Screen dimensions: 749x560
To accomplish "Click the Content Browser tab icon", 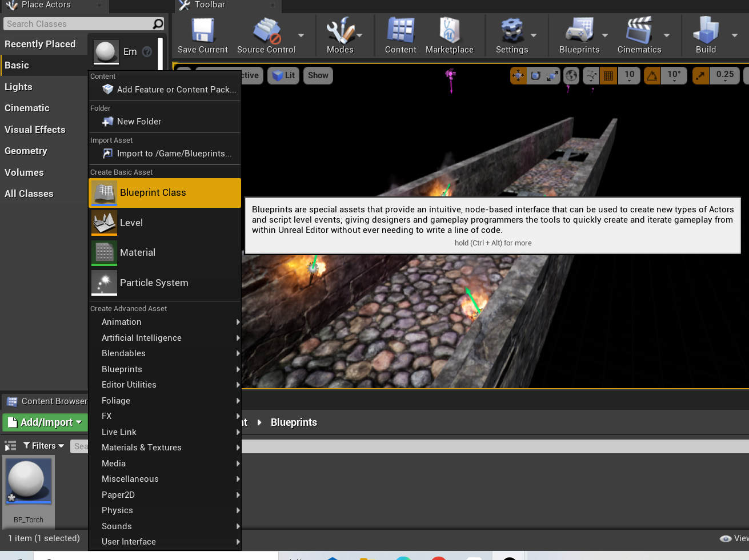I will click(12, 401).
